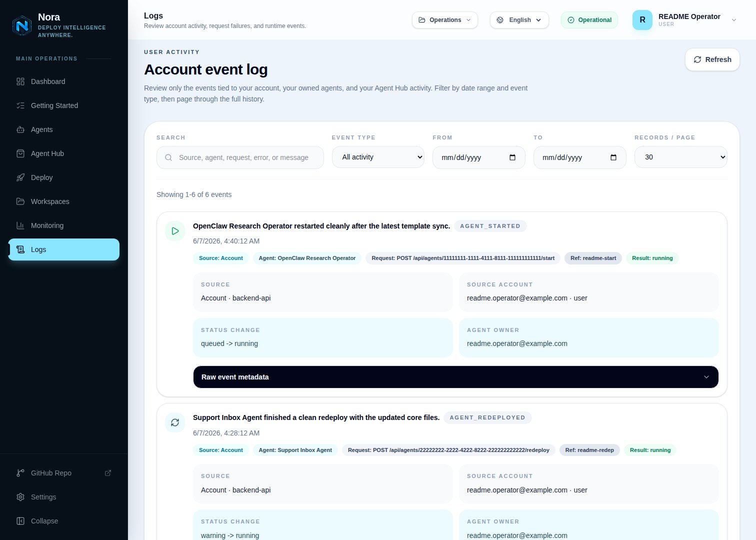Click 'Showing 1-6 of 6 events' text
This screenshot has width=756, height=540.
tap(194, 194)
